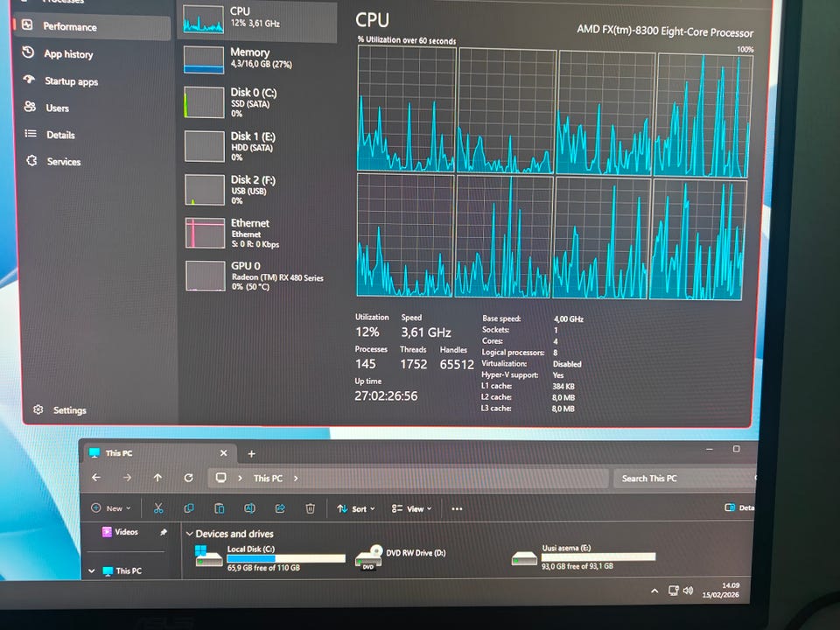Select Disk 1 (E:) HDD resource
Screen dimensions: 840x630
click(x=257, y=146)
